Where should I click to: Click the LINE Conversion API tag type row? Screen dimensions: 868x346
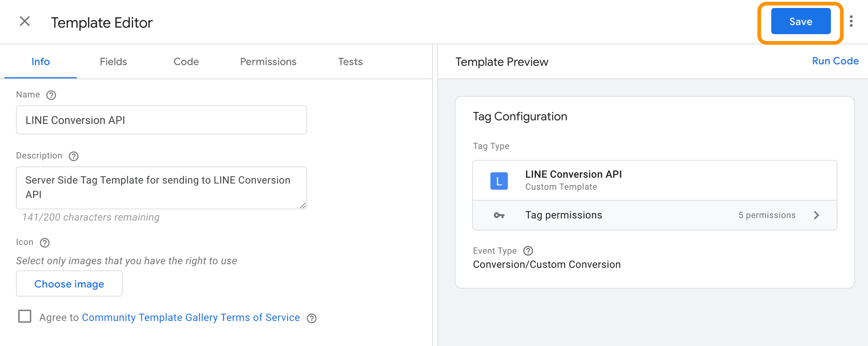pyautogui.click(x=655, y=181)
